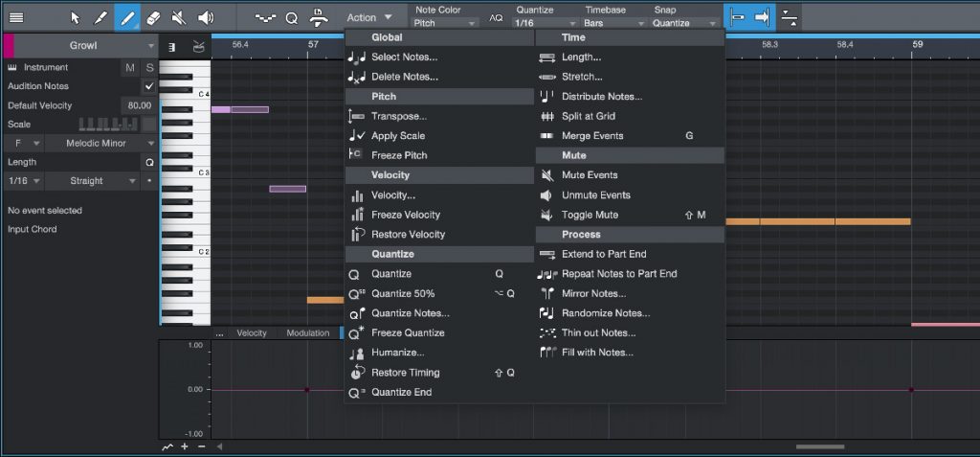
Task: Click the Default Velocity value field
Action: tap(139, 105)
